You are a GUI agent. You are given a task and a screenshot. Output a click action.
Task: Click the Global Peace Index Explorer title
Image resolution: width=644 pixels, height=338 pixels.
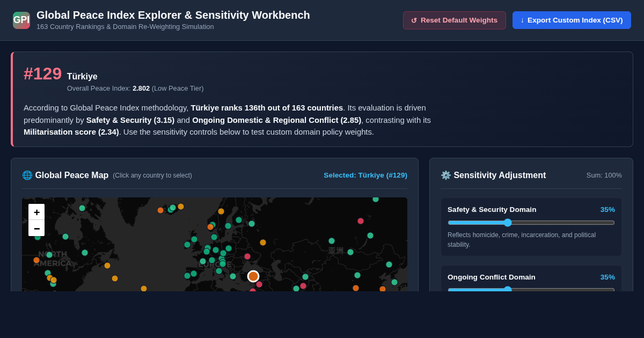point(173,15)
